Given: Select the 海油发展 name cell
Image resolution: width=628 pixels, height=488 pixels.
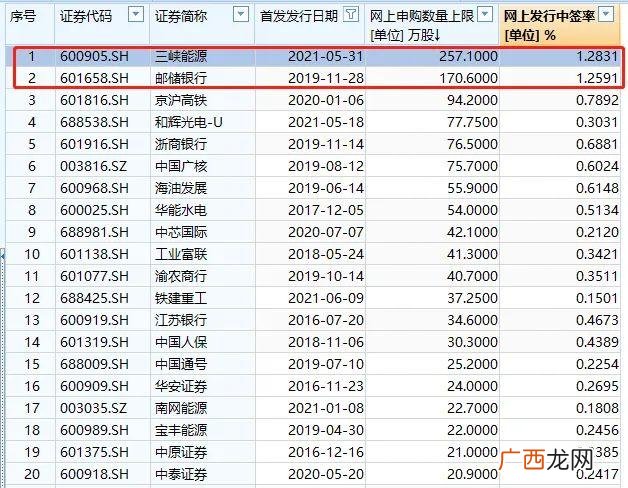Looking at the screenshot, I should pos(181,188).
